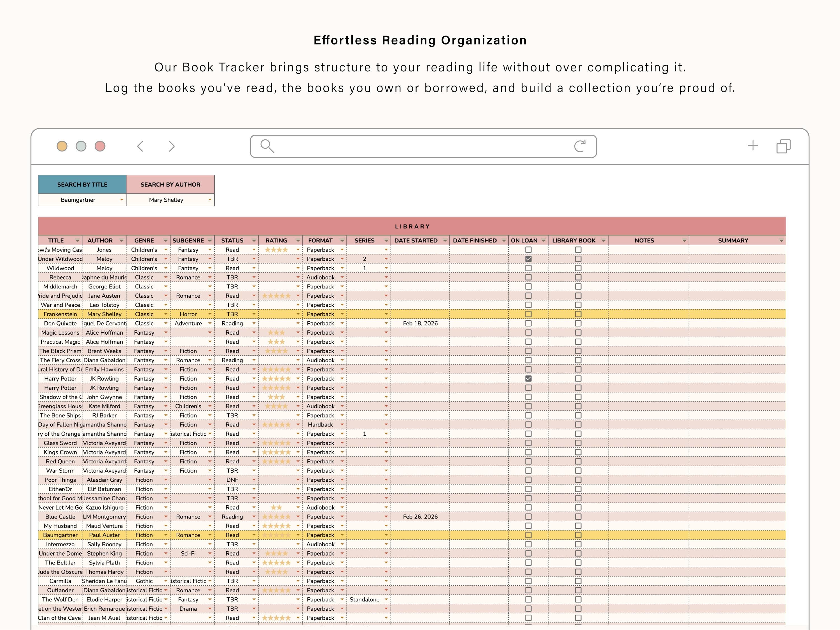Click the reload icon in address bar
Screen dimensions: 840x630
pyautogui.click(x=580, y=146)
